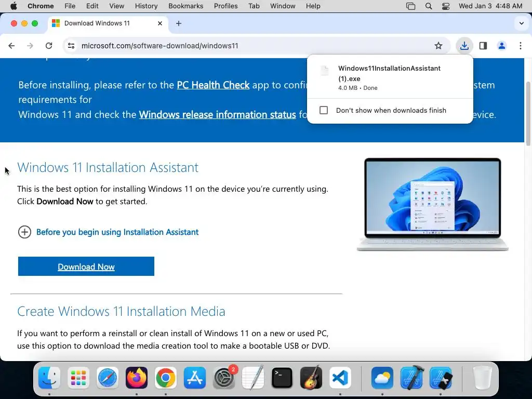
Task: Click the Windows 11 Installation Assistant heading
Action: (x=108, y=167)
